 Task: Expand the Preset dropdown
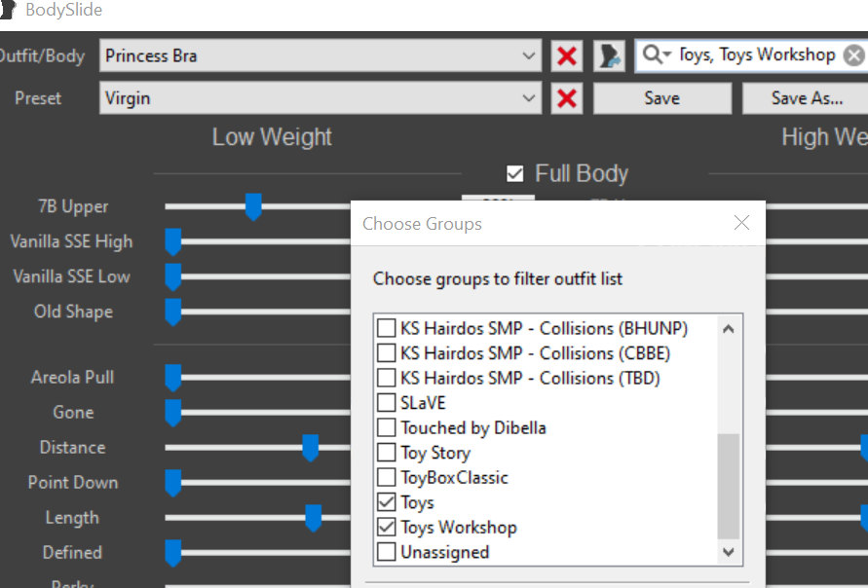tap(529, 98)
